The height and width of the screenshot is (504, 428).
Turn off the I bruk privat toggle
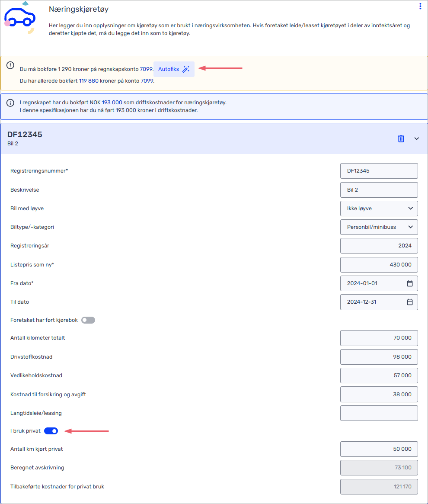[x=51, y=431]
